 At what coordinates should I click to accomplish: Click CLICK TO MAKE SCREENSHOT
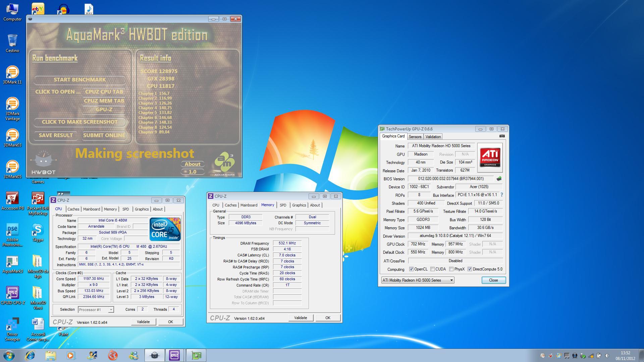pyautogui.click(x=80, y=122)
